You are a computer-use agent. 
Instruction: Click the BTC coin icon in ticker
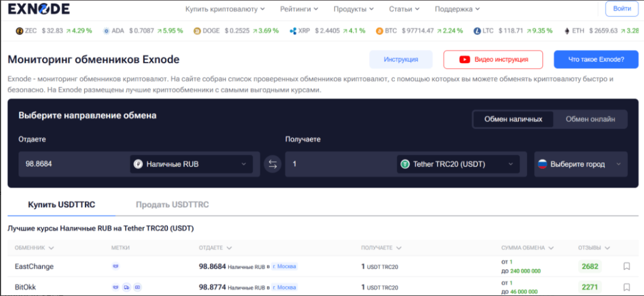(380, 31)
